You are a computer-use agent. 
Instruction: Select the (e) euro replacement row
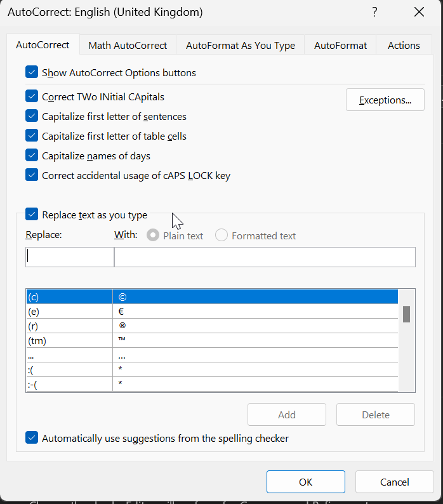click(x=212, y=312)
